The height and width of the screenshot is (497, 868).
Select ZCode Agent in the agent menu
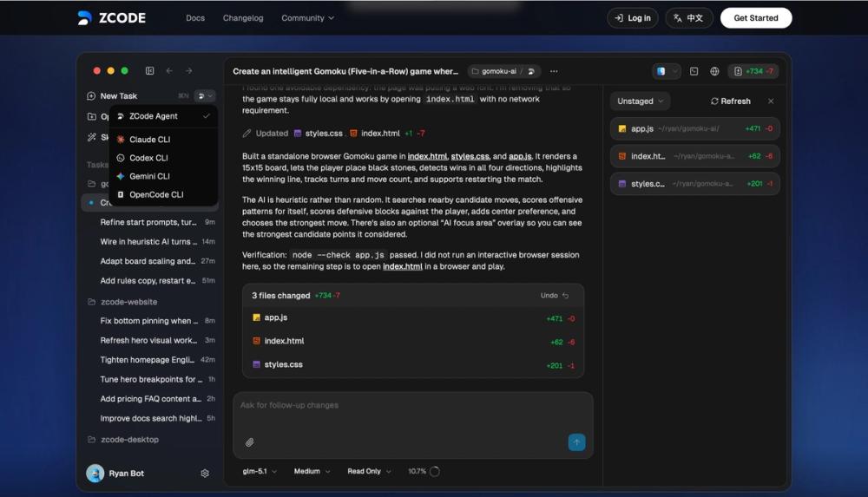click(x=163, y=116)
